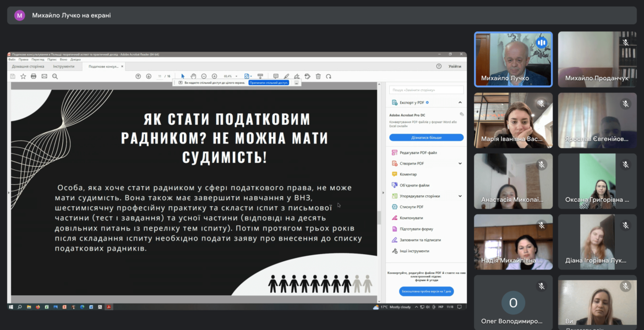Select Олег Володимиро... participant tile
This screenshot has width=644, height=330.
point(514,302)
